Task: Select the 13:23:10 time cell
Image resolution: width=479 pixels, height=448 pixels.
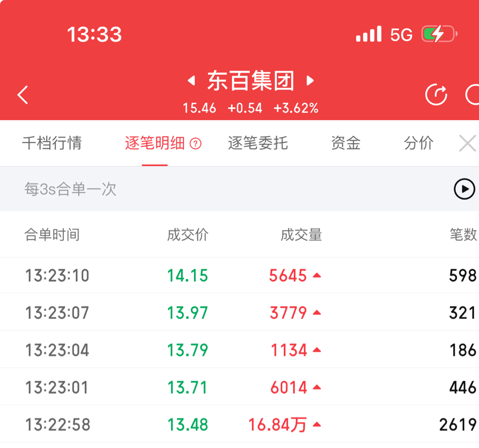Action: coord(57,275)
